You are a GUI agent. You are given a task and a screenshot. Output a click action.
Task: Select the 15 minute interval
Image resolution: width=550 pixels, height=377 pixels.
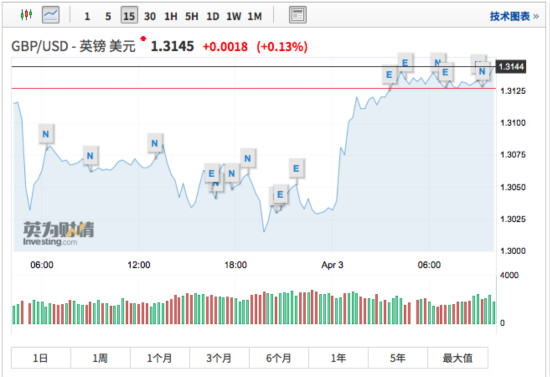129,16
